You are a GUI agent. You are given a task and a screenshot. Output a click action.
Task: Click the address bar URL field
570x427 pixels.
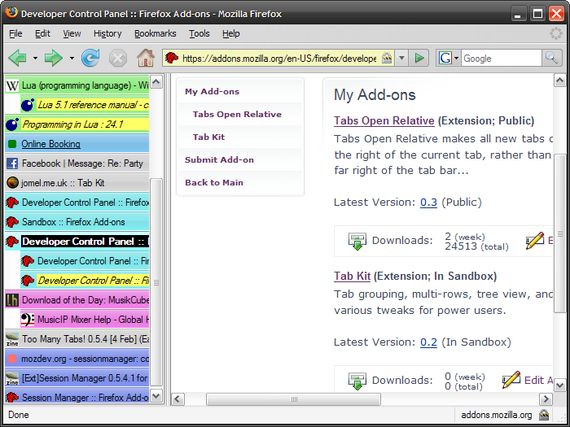coord(279,58)
